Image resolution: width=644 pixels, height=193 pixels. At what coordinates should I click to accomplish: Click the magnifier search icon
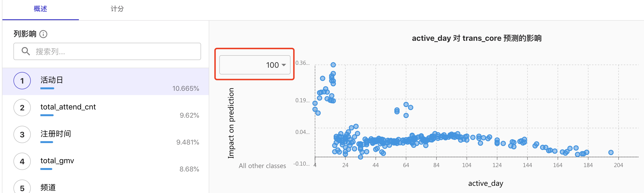pyautogui.click(x=25, y=51)
